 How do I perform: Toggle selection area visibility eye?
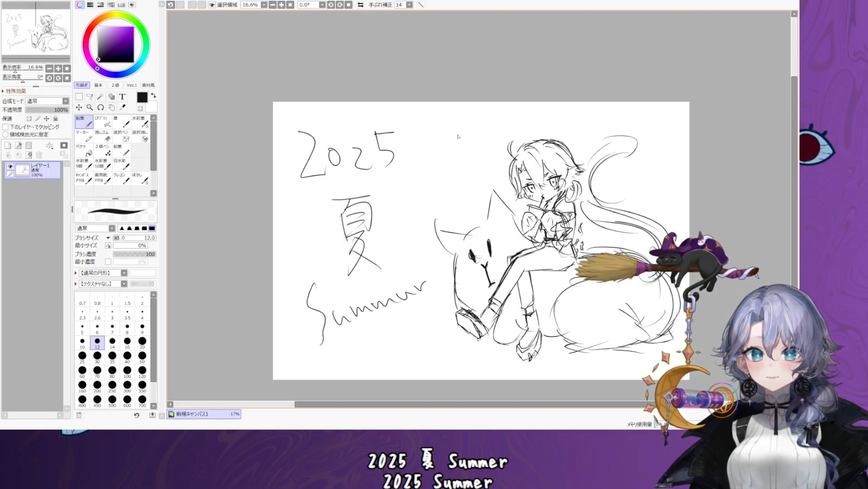[212, 5]
